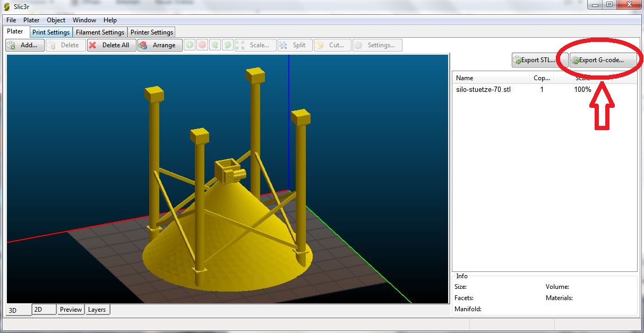Open the Printer Settings tab
Viewport: 644px width, 333px height.
152,32
